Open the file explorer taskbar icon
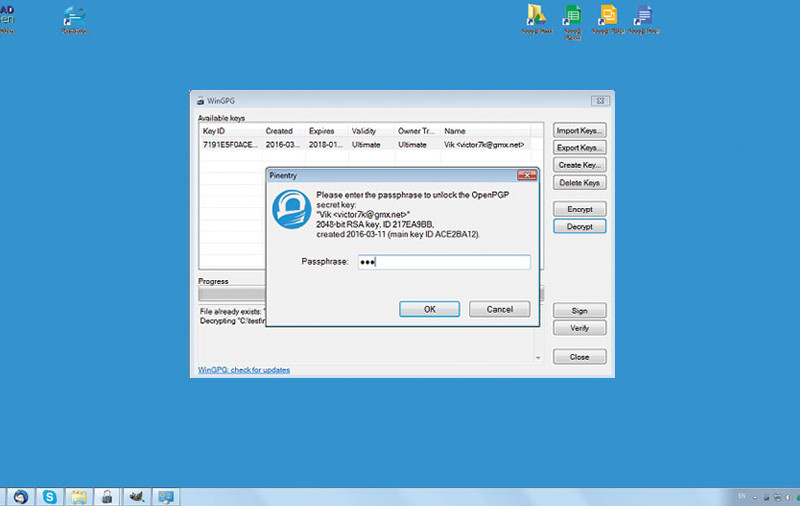Screen dimensions: 800x506 click(79, 497)
